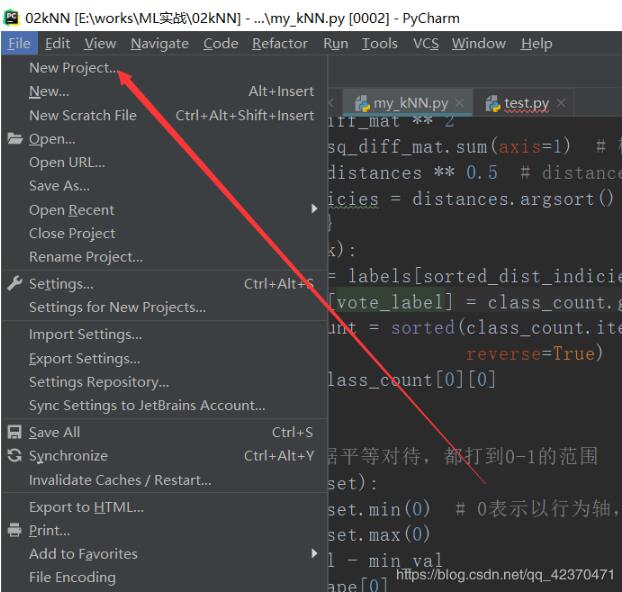Open the Code menu
The height and width of the screenshot is (592, 622).
pyautogui.click(x=221, y=43)
